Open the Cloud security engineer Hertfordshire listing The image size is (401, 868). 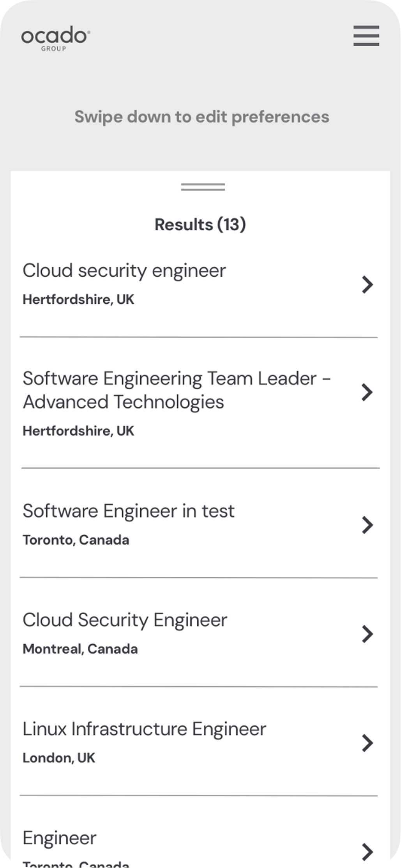pyautogui.click(x=124, y=270)
